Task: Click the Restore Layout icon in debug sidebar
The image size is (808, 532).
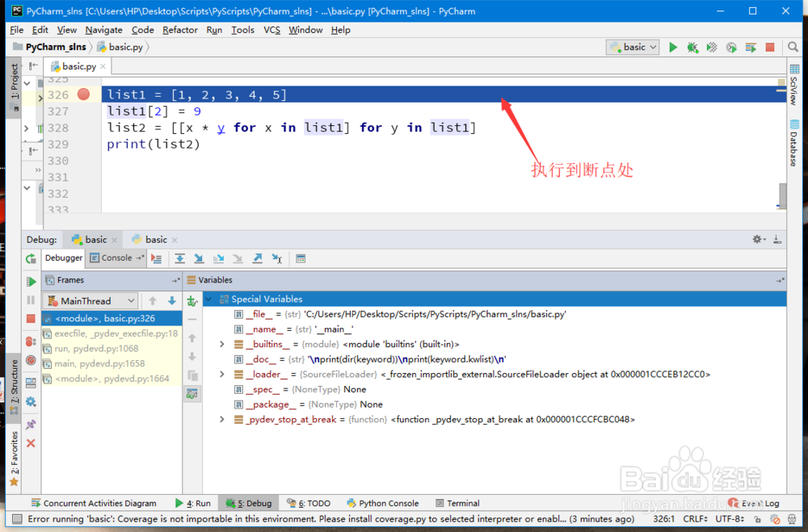Action: tap(31, 383)
